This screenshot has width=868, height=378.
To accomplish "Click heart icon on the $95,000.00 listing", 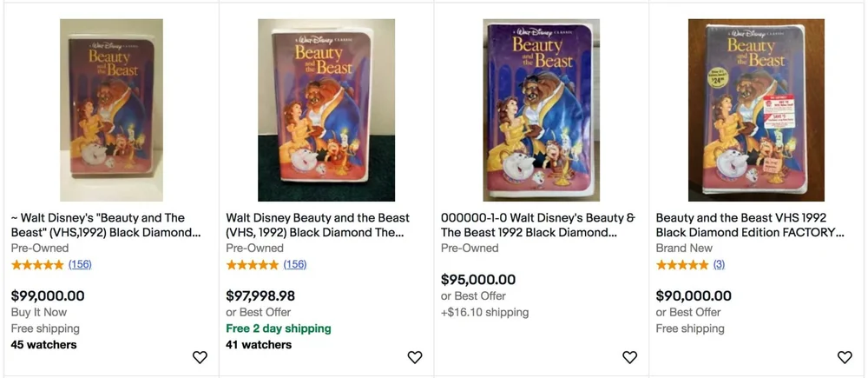I will [630, 357].
